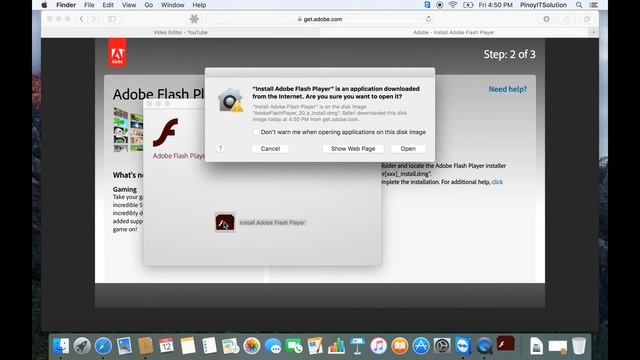The width and height of the screenshot is (640, 360).
Task: Open the Go menu
Action: (149, 5)
